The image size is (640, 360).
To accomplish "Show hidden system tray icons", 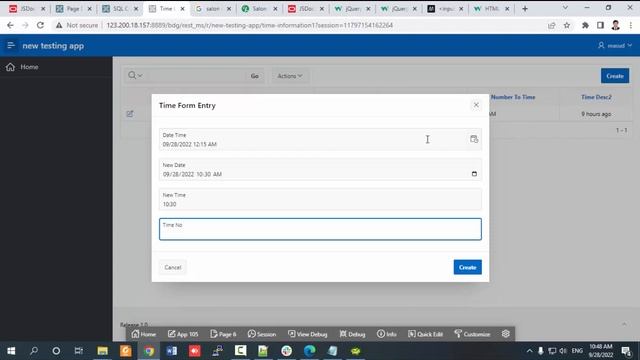I will [x=529, y=351].
